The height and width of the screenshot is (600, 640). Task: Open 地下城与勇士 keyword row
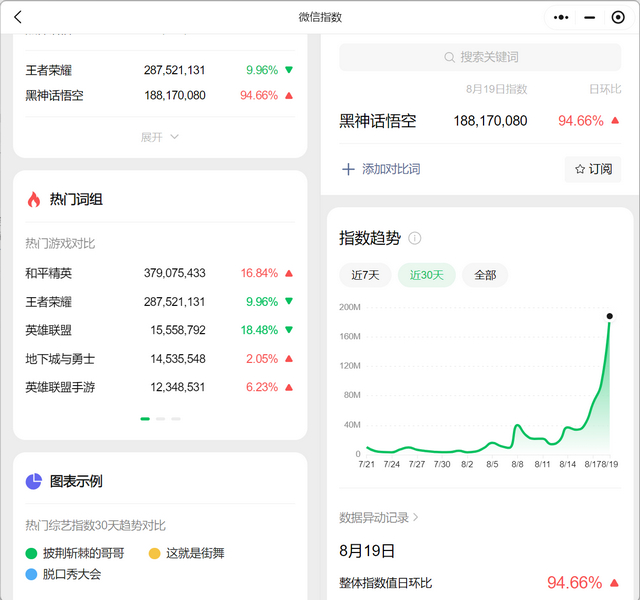coord(60,359)
